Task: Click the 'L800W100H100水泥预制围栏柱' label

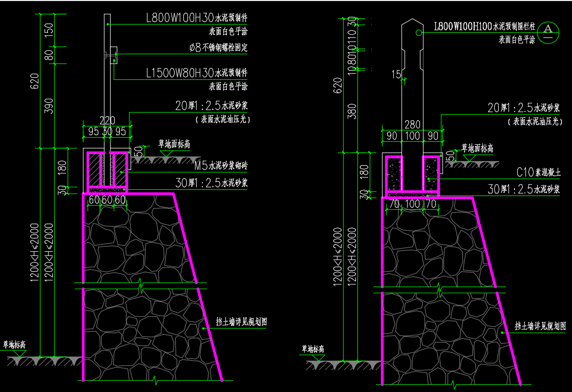Action: click(484, 26)
